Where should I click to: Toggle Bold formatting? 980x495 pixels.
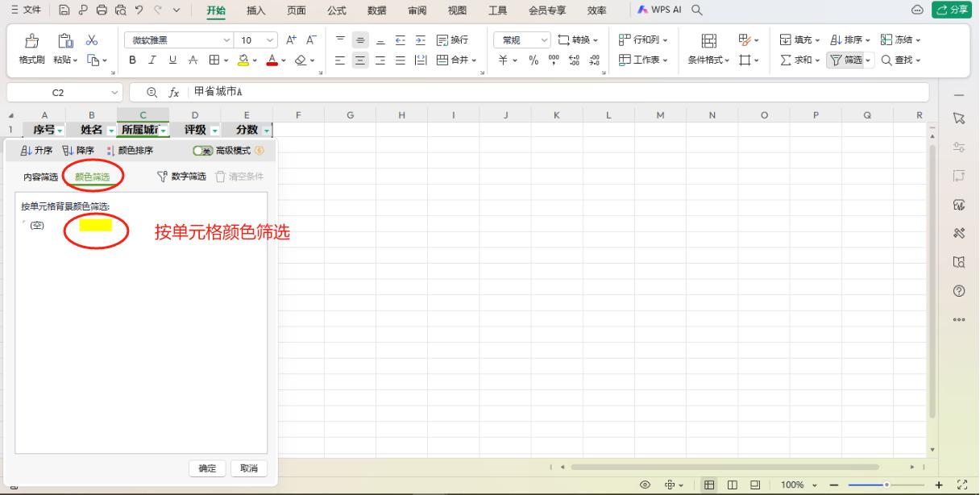(x=133, y=60)
